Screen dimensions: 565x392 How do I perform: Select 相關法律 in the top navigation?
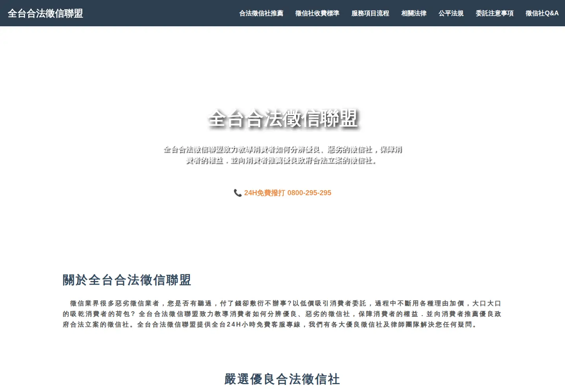tap(414, 13)
